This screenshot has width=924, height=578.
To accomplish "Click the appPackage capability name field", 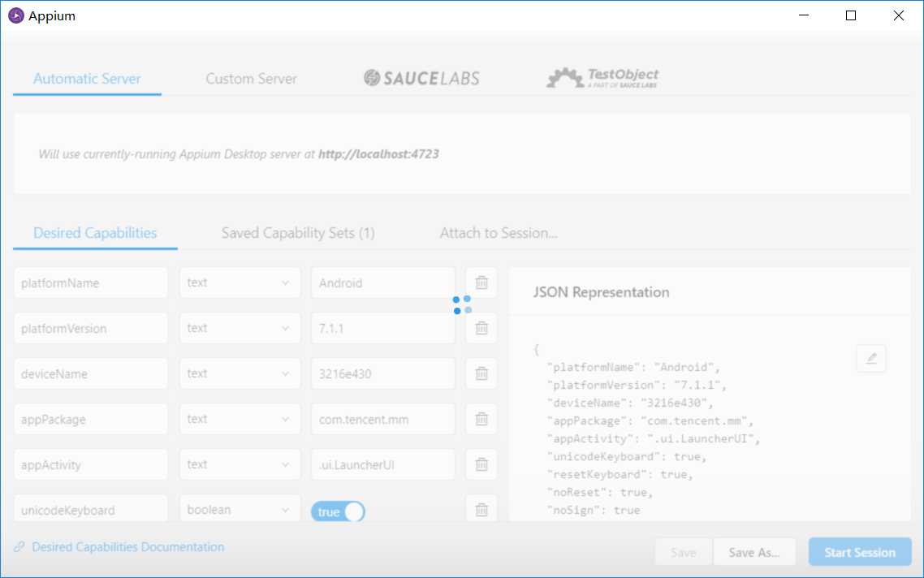I will tap(91, 419).
